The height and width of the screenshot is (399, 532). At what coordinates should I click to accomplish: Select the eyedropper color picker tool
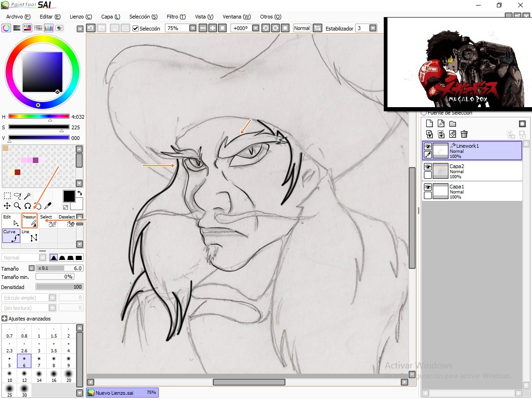click(48, 206)
